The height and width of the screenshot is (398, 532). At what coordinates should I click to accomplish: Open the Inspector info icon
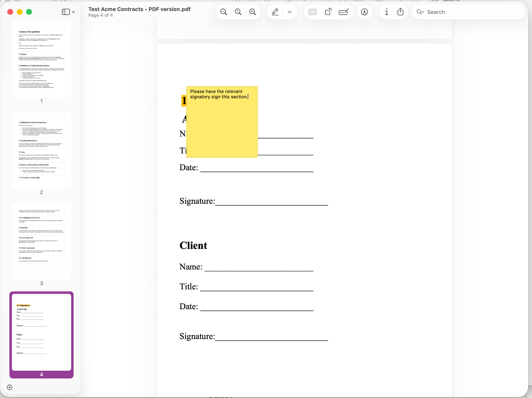pyautogui.click(x=387, y=12)
